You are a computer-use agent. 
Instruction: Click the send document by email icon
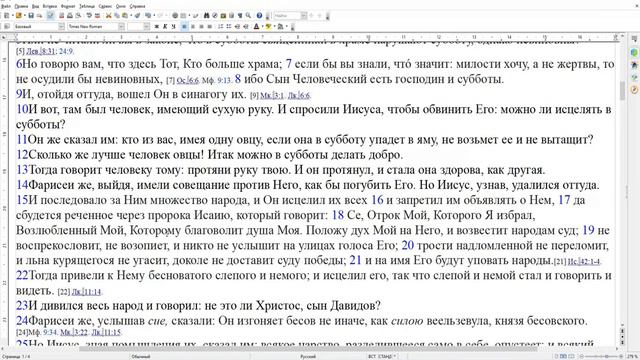(39, 16)
